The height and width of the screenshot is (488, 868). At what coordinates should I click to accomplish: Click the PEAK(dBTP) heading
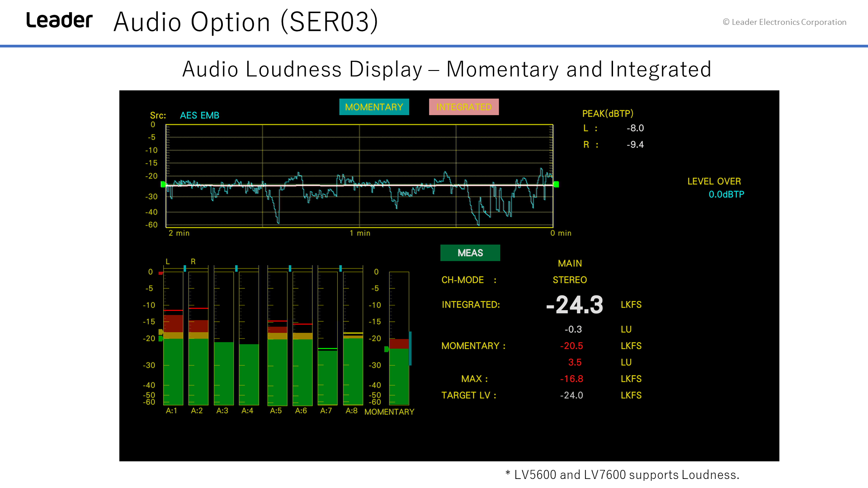click(x=608, y=113)
